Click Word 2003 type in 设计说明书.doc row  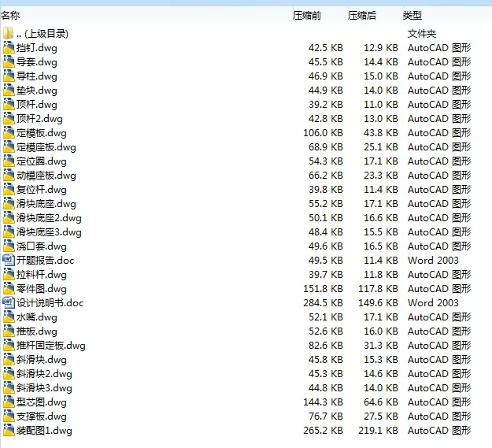(433, 303)
